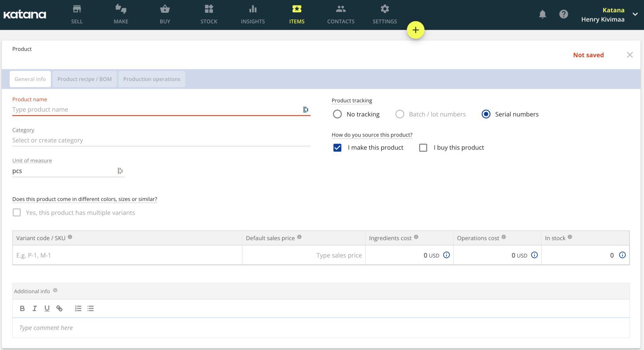644x350 pixels.
Task: Open the Stock navigation icon
Action: pos(208,9)
